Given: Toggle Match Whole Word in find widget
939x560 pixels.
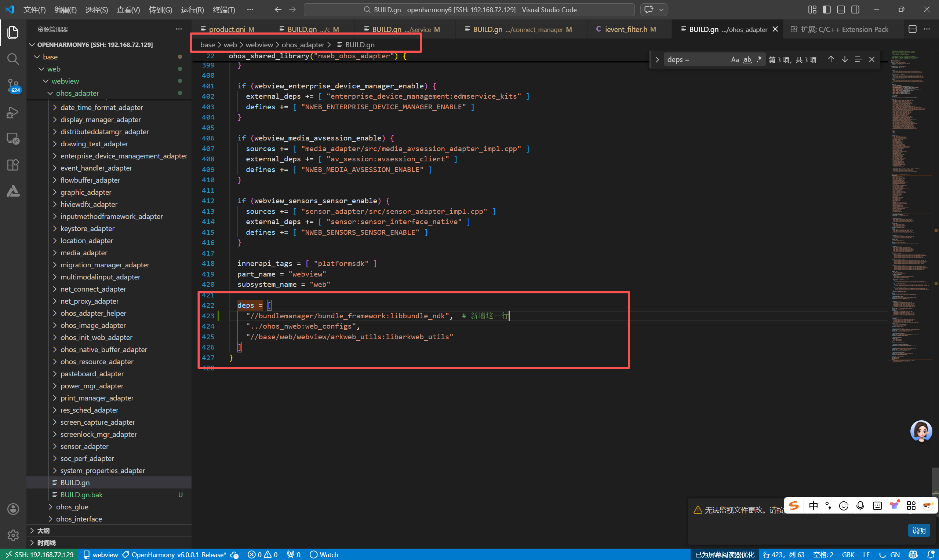Looking at the screenshot, I should (747, 60).
